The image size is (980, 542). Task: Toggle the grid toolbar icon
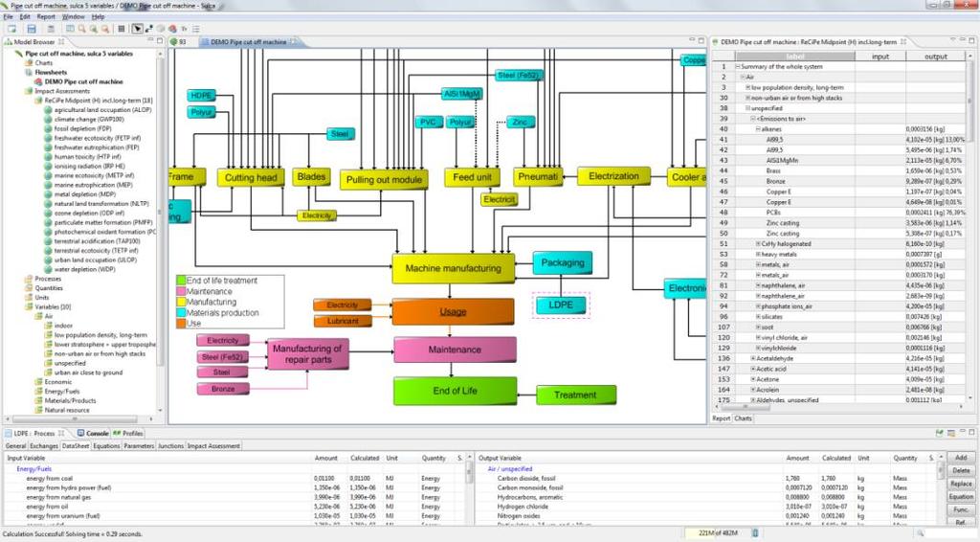pos(122,29)
